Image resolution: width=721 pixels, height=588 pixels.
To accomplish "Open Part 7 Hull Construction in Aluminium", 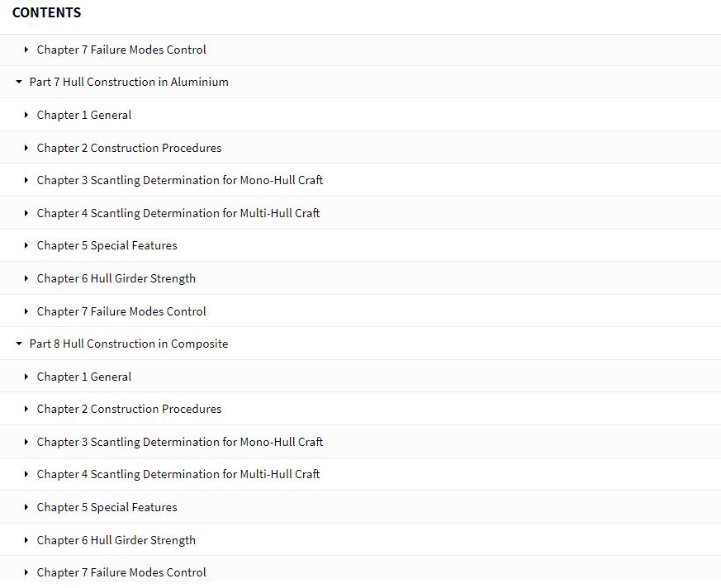I will (129, 82).
